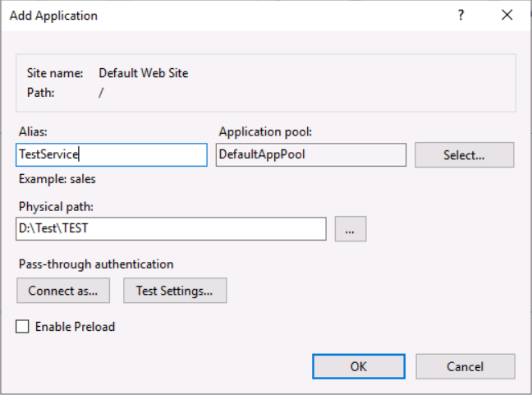Viewport: 532px width, 395px height.
Task: Open application pool Select... dialog
Action: [464, 155]
